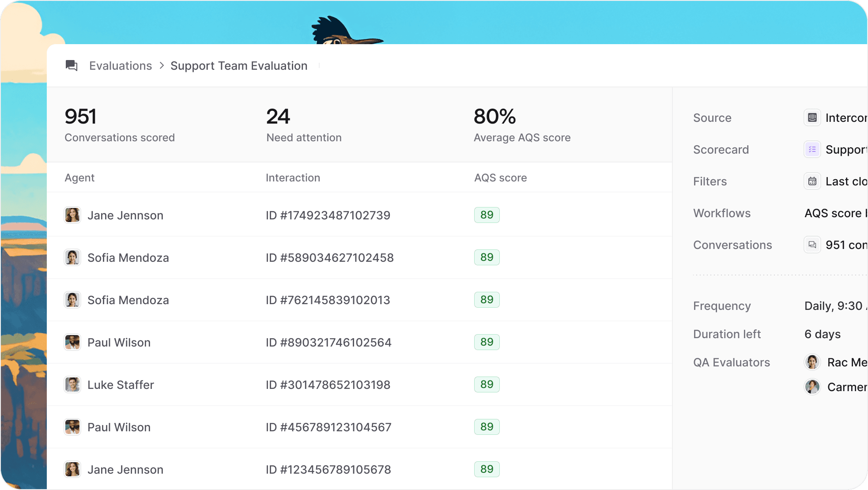
Task: Click the chat bubbles icon beside Evaluations
Action: pyautogui.click(x=72, y=66)
